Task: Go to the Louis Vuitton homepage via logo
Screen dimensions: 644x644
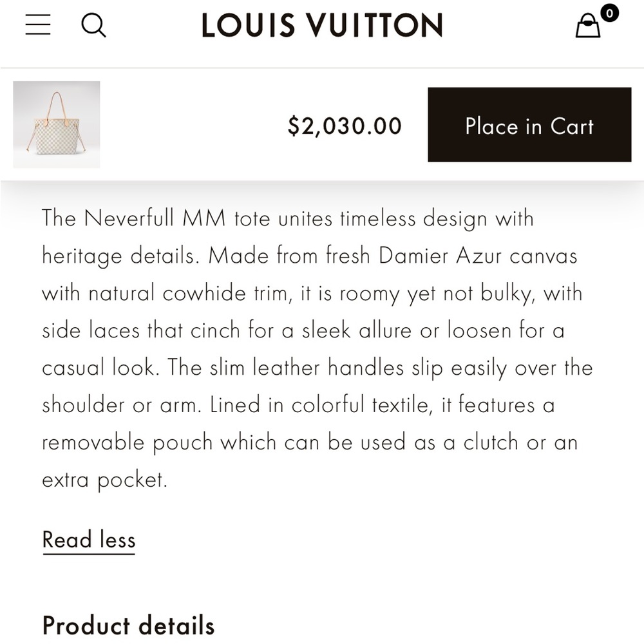Action: pos(322,24)
